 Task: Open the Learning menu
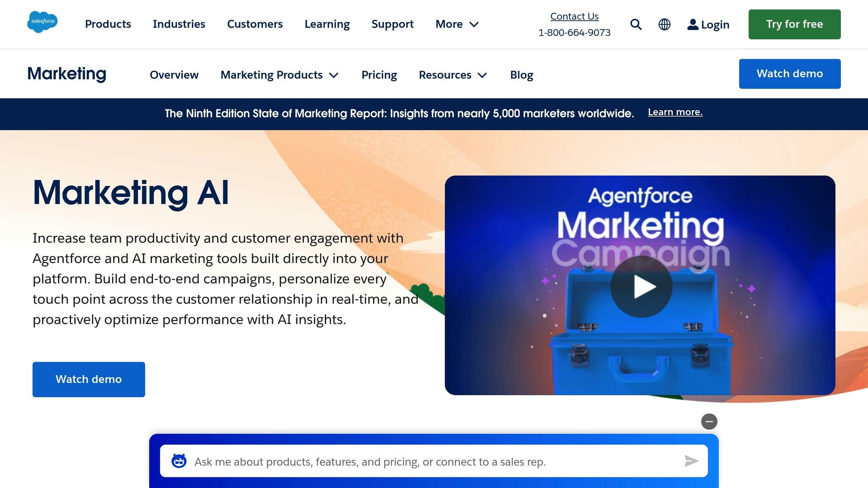[327, 24]
